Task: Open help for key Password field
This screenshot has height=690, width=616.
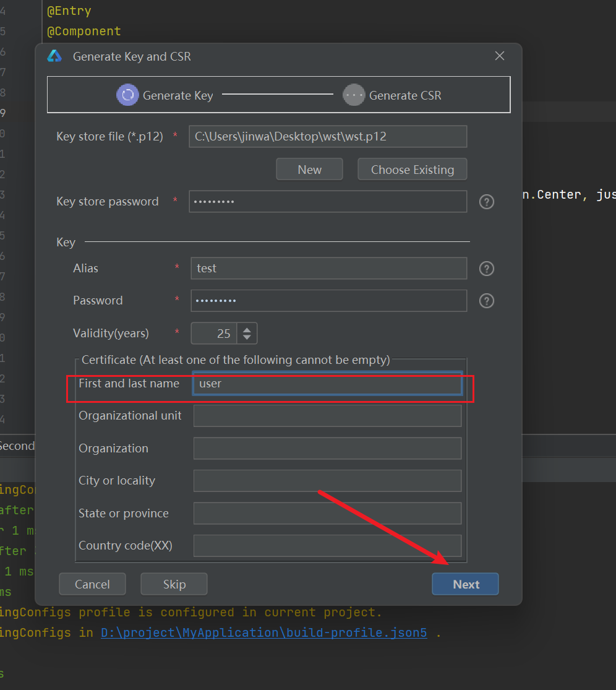Action: coord(486,301)
